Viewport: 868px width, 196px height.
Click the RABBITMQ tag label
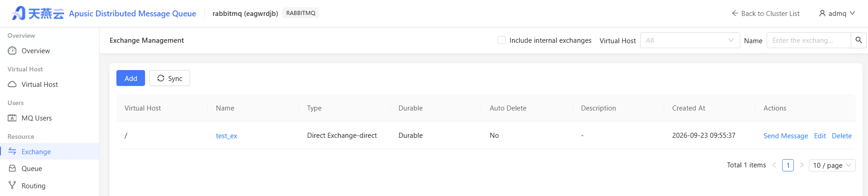(x=301, y=13)
